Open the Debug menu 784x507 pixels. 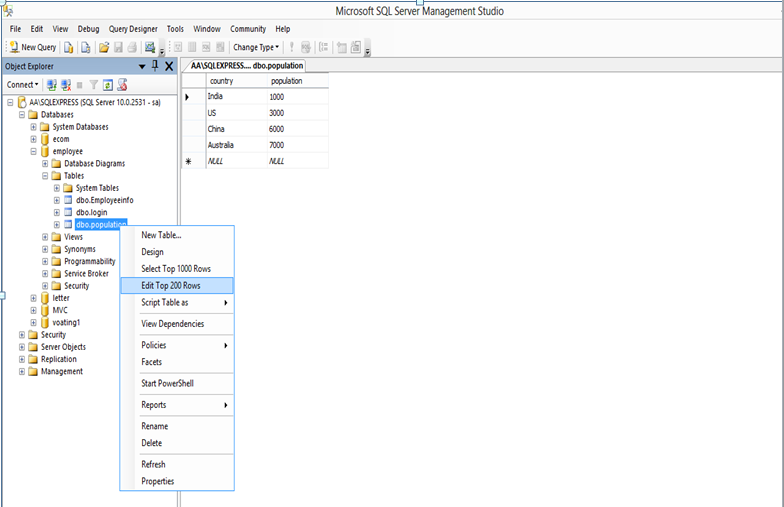coord(88,29)
